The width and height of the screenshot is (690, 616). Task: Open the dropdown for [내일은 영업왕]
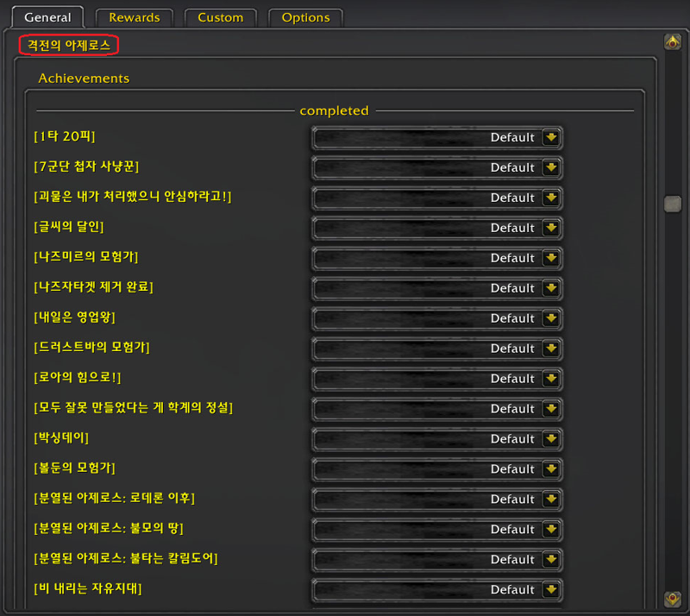(x=437, y=318)
